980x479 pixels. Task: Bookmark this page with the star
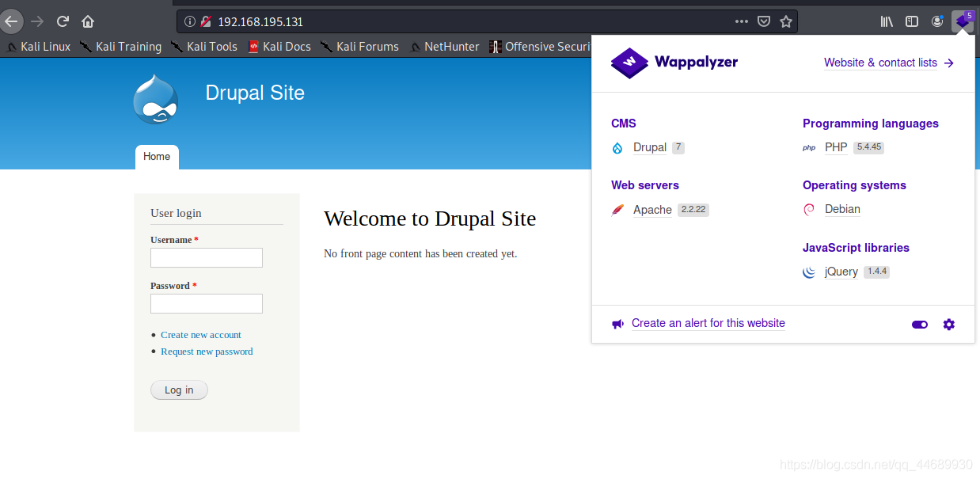[x=786, y=21]
